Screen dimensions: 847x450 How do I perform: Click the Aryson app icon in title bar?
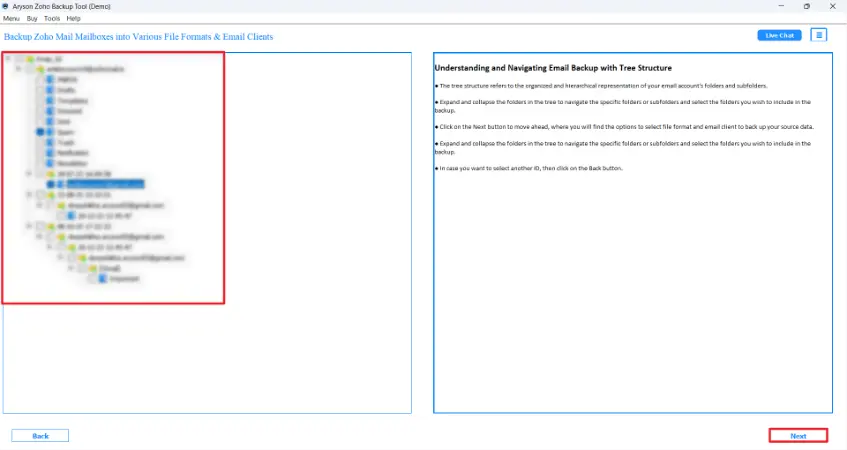click(5, 6)
